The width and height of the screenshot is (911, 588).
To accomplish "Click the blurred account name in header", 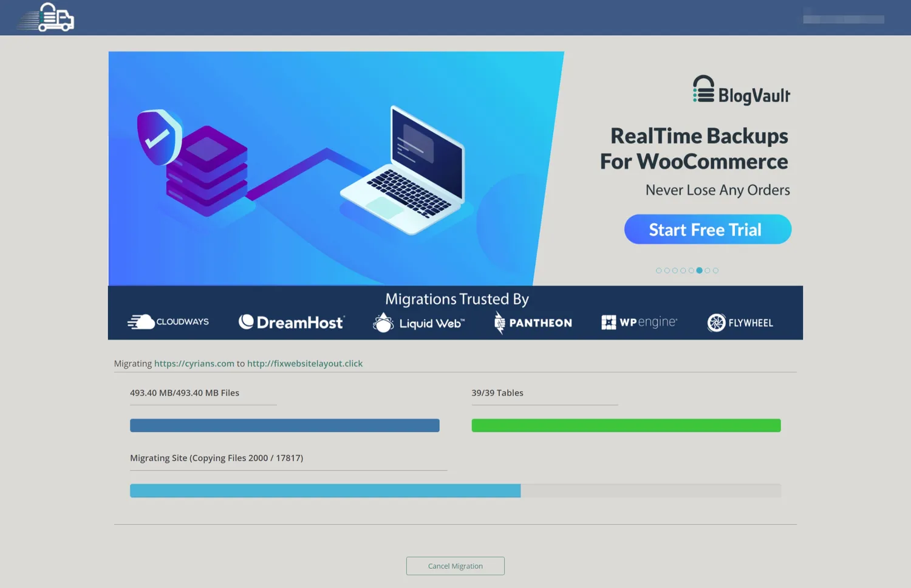I will (x=843, y=18).
